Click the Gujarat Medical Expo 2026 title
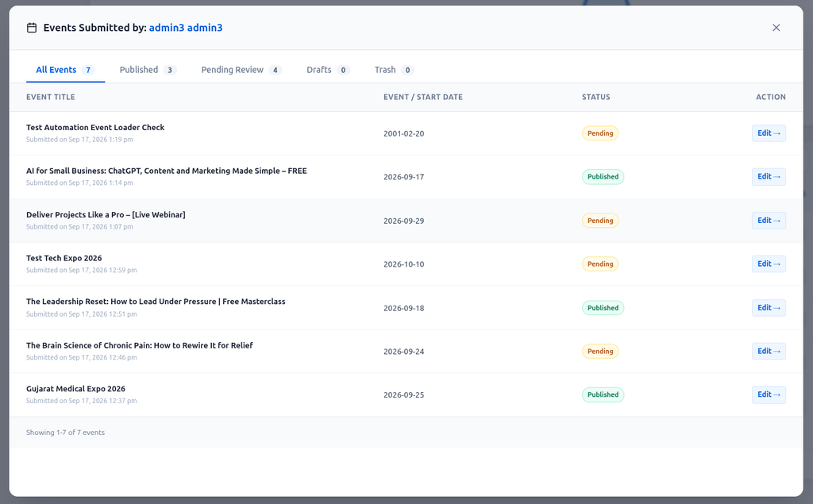 (x=75, y=389)
